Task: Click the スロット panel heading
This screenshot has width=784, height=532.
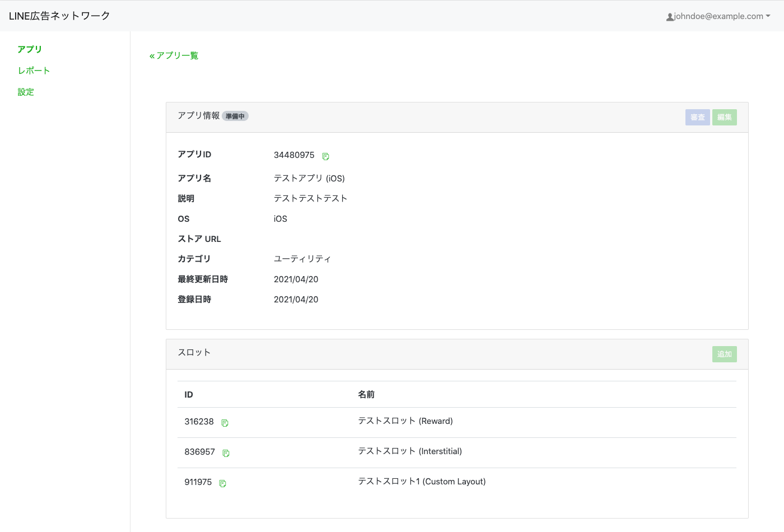Action: (194, 352)
